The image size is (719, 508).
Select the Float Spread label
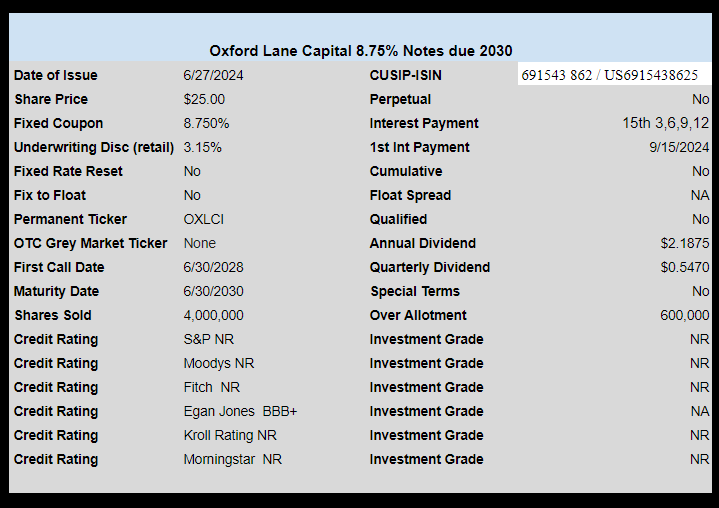click(410, 195)
